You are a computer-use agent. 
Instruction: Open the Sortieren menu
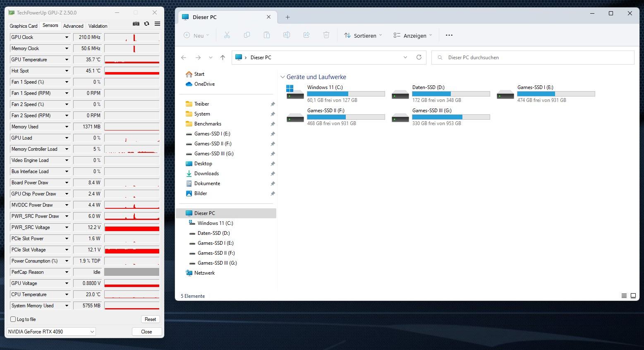point(363,35)
